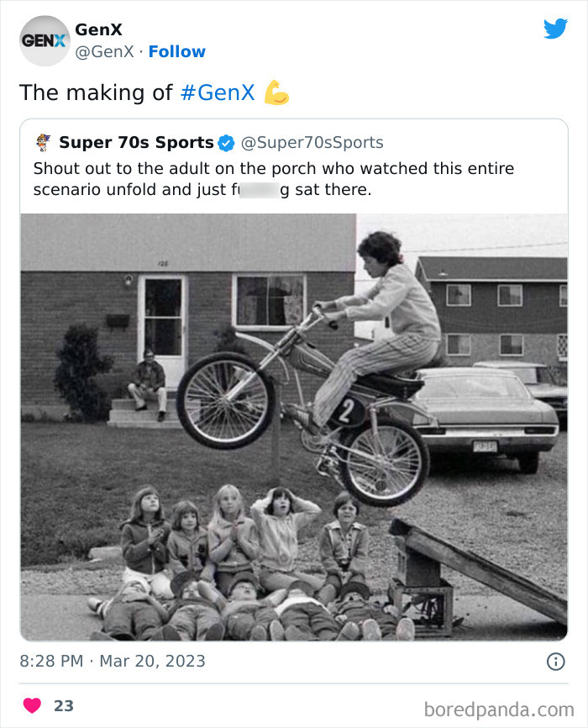The width and height of the screenshot is (588, 728).
Task: Like the tweet with the heart icon
Action: [32, 706]
